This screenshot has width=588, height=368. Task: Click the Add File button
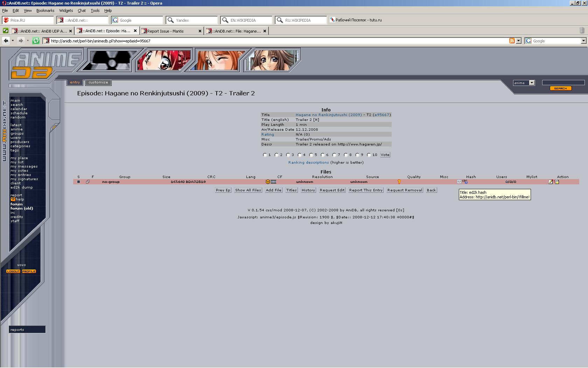coord(273,190)
